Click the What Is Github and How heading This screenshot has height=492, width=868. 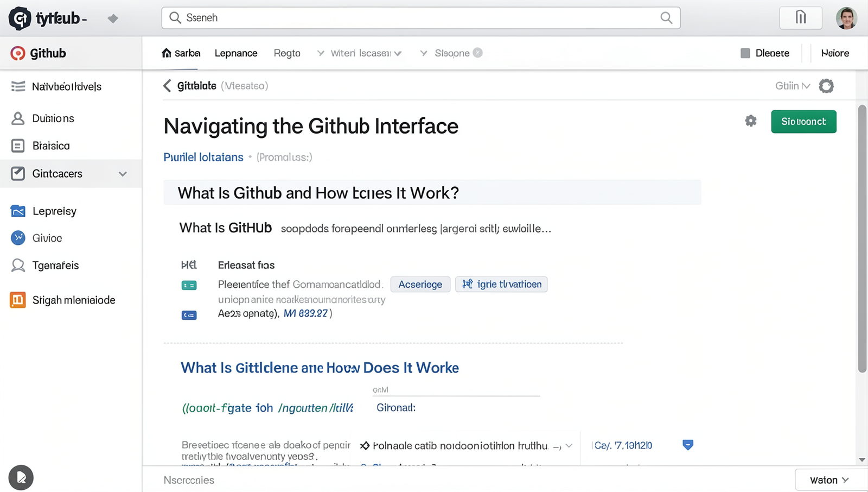pos(318,193)
